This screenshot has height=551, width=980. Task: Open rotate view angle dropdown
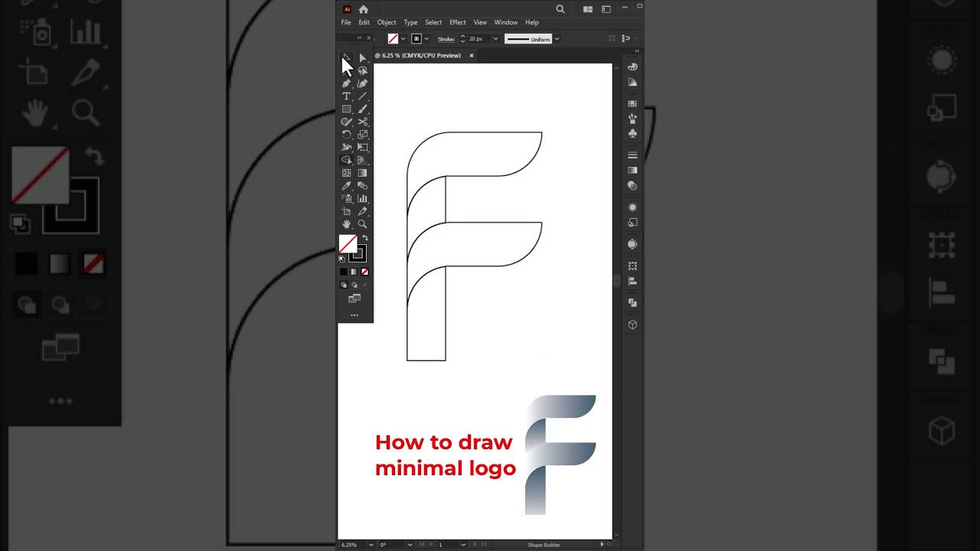[x=410, y=545]
